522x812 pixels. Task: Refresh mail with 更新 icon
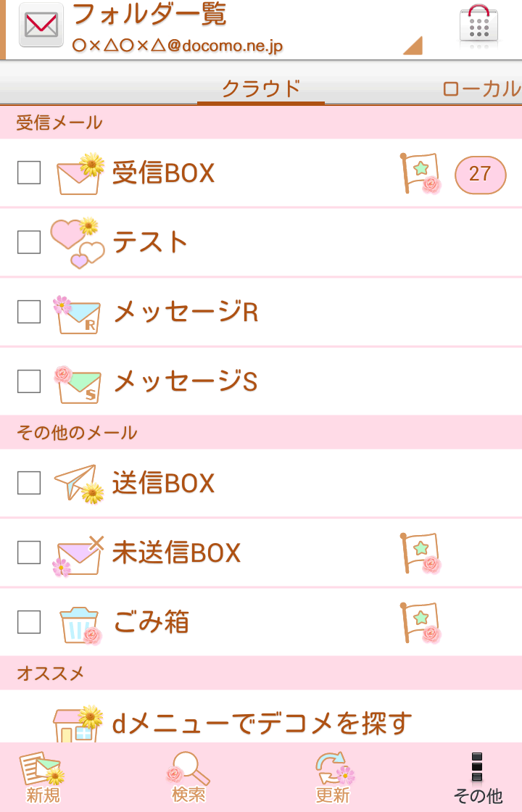coord(333,777)
